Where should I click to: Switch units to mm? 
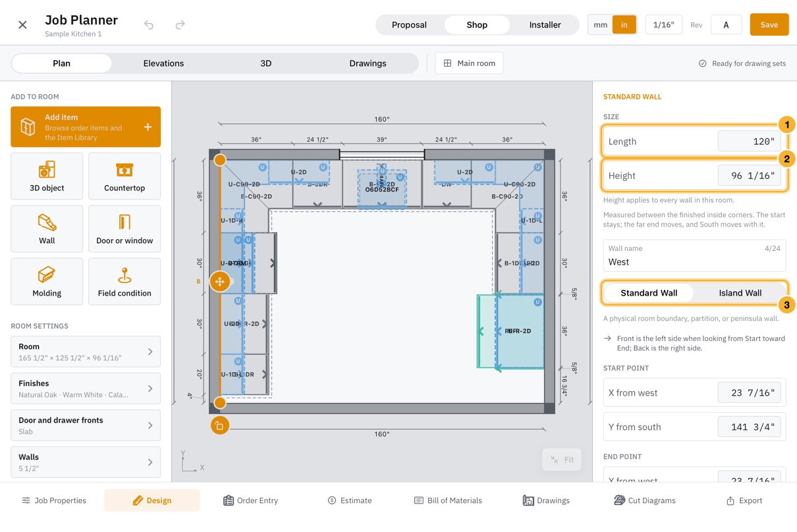tap(600, 25)
